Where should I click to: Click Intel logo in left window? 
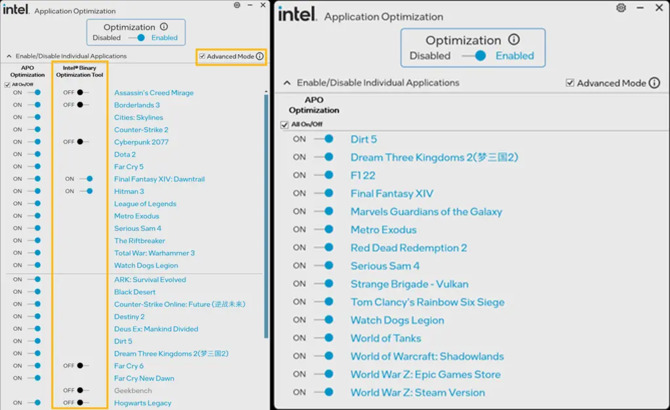tap(16, 9)
